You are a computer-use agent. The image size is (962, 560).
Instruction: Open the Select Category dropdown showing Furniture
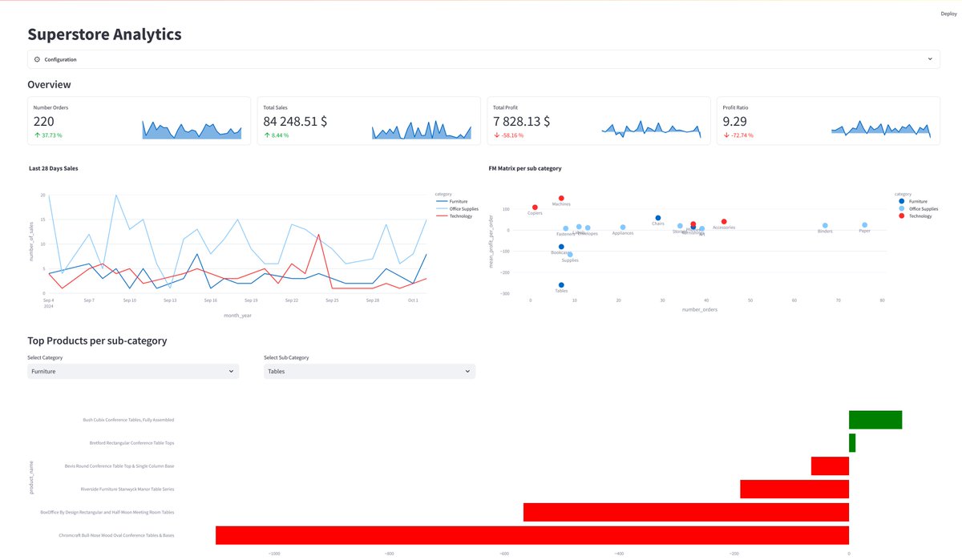(x=132, y=371)
